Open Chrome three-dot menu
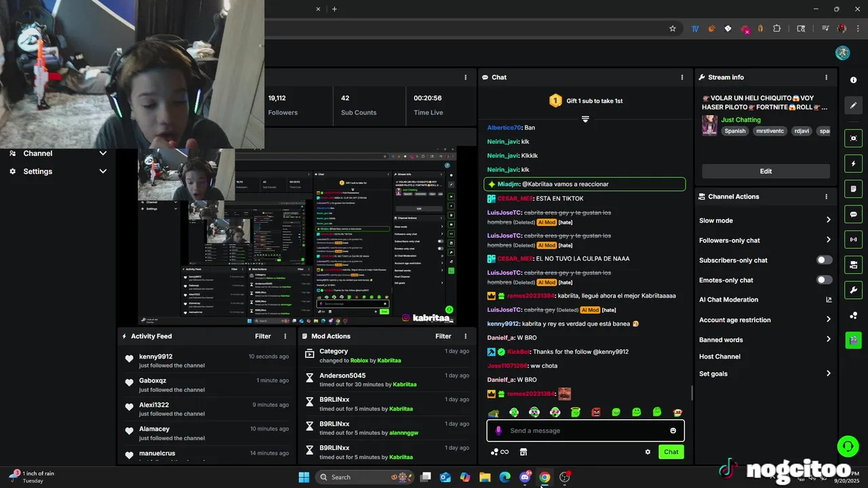Screen dimensions: 868x488 click(x=859, y=28)
